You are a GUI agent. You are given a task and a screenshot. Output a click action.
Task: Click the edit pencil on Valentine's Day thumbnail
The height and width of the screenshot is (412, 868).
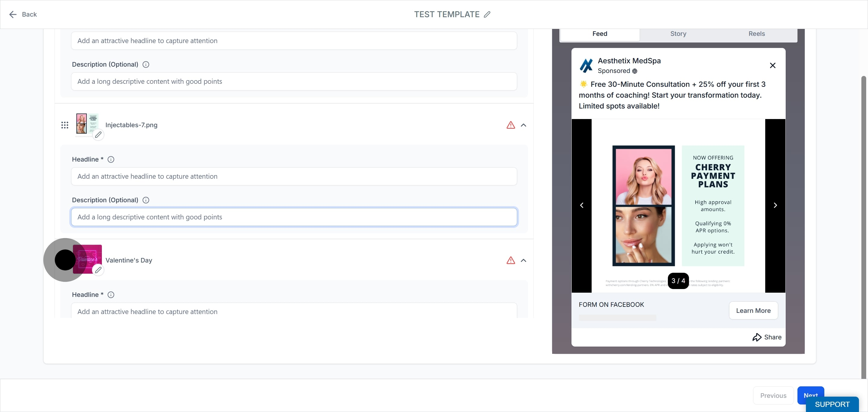tap(98, 270)
